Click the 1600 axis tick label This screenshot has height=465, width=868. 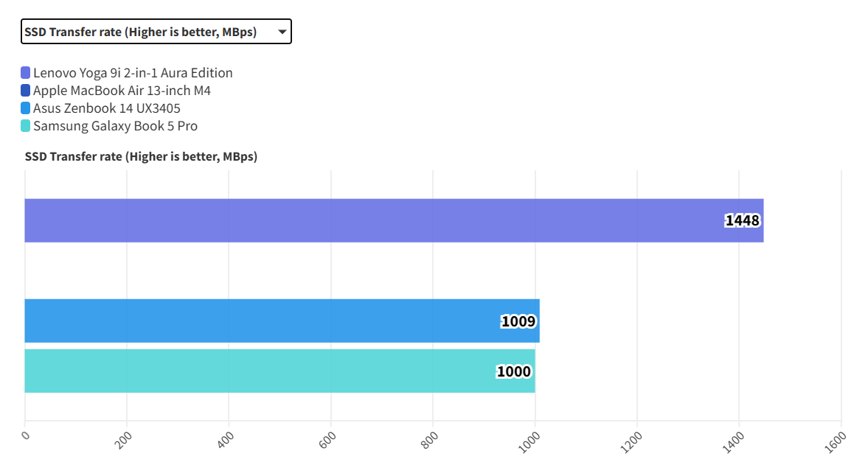click(x=837, y=441)
